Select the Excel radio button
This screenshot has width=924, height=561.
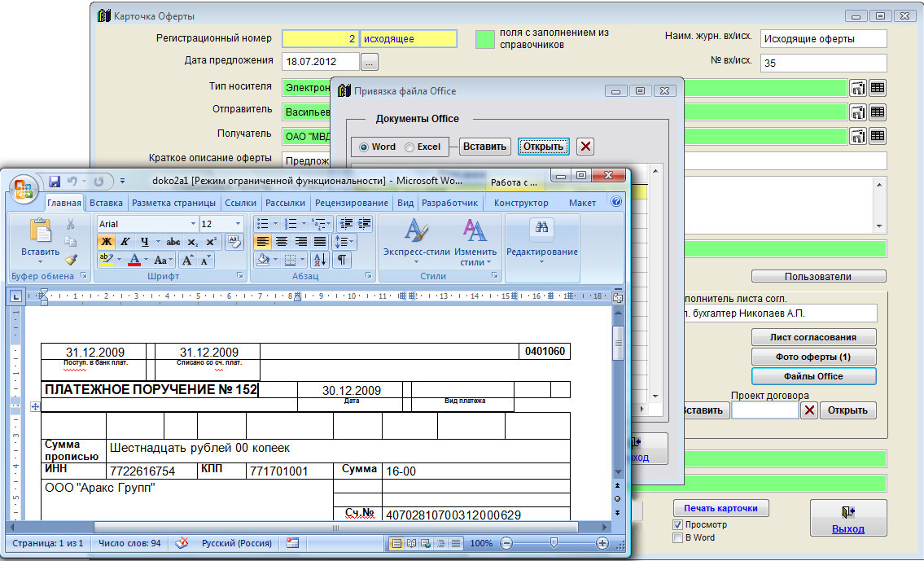click(x=409, y=147)
